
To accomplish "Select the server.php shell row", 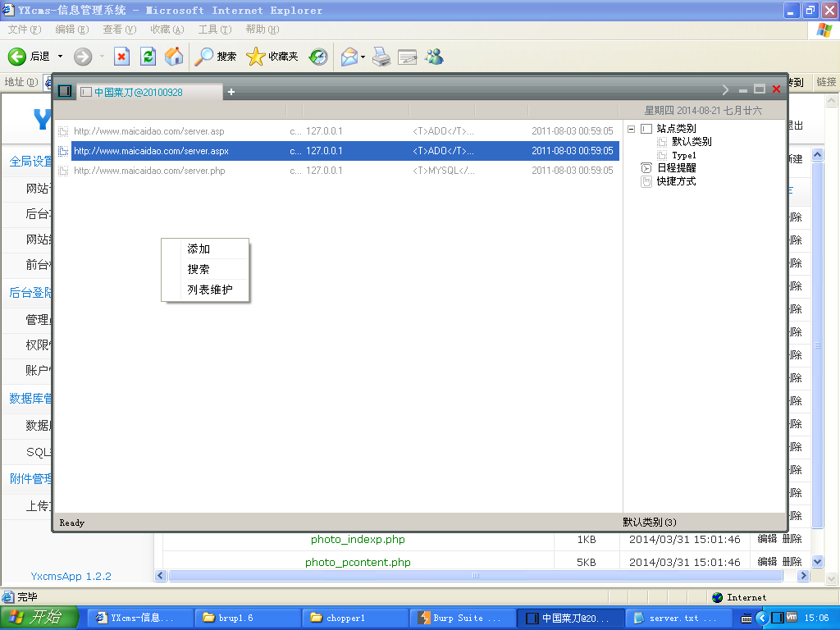I will click(x=337, y=171).
